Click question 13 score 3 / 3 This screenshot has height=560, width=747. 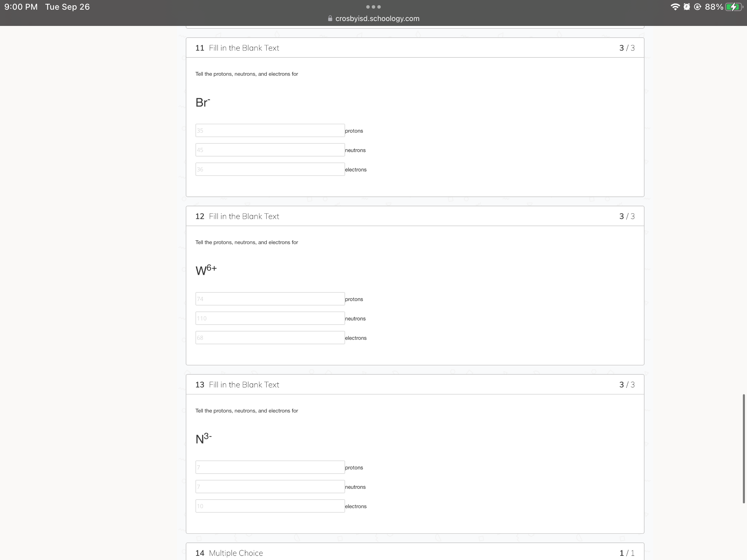point(627,384)
